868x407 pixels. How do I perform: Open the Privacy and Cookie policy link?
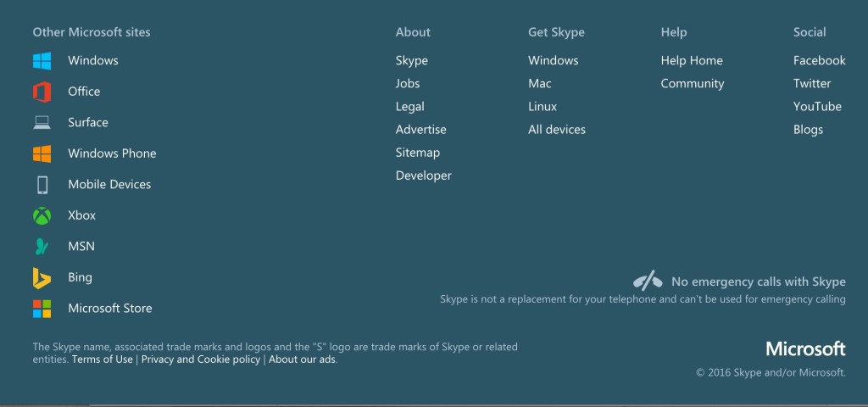(x=201, y=360)
